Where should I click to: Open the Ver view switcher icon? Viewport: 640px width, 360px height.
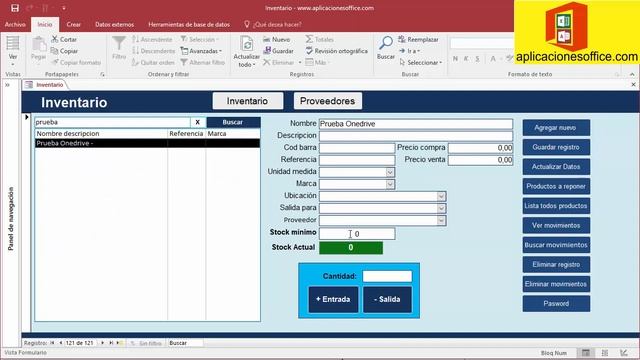point(13,44)
